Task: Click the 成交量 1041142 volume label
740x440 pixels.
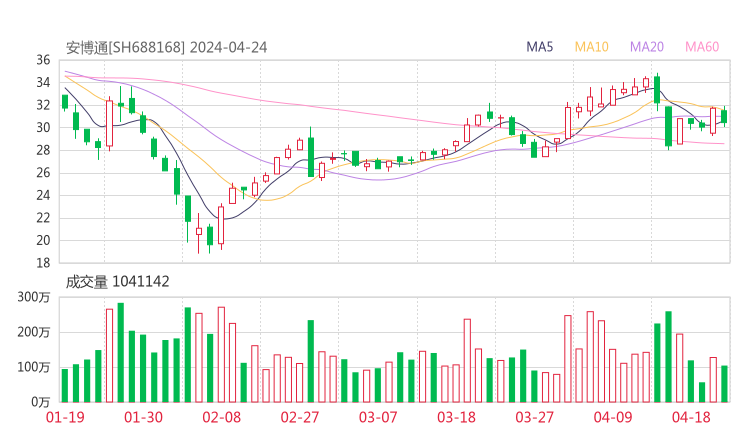Action: coord(117,281)
